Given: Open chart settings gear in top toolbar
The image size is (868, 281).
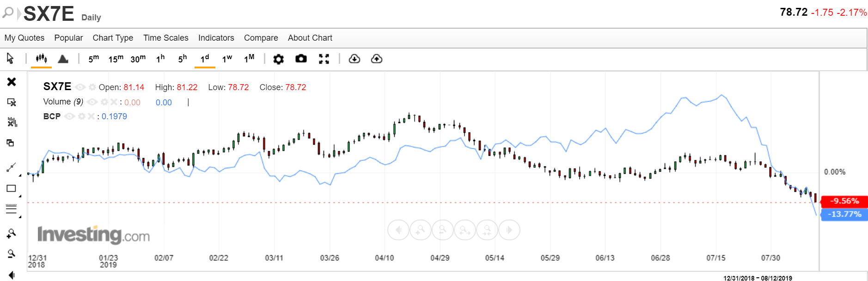Looking at the screenshot, I should click(x=278, y=59).
